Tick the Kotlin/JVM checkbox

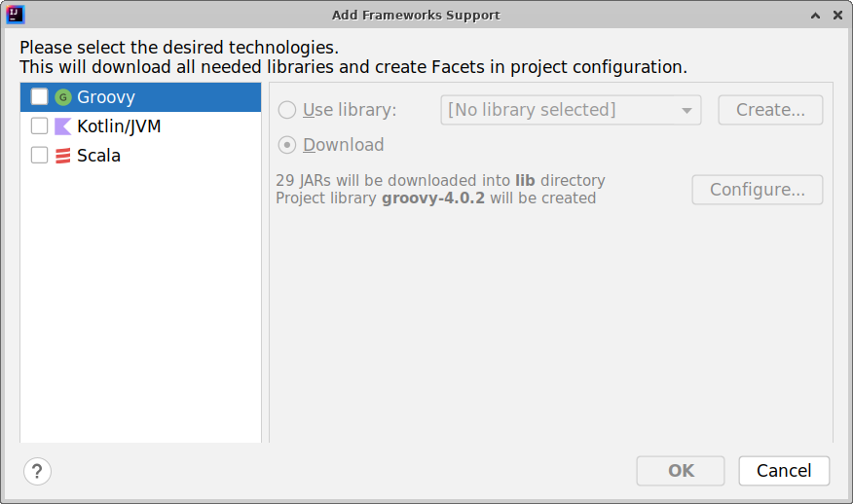coord(40,126)
